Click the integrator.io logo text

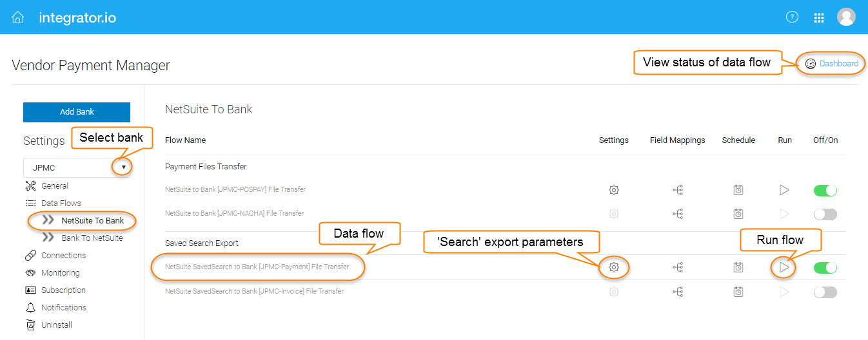click(x=77, y=18)
